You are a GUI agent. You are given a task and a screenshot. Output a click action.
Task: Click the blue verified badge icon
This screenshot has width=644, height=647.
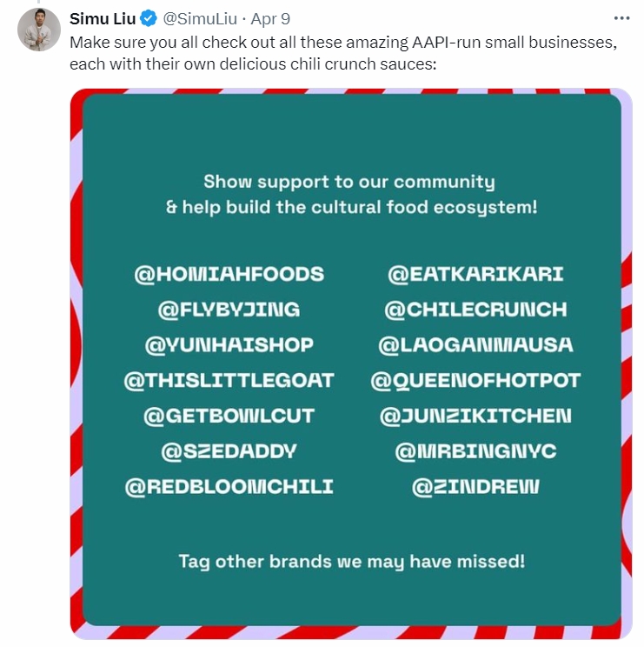[149, 19]
